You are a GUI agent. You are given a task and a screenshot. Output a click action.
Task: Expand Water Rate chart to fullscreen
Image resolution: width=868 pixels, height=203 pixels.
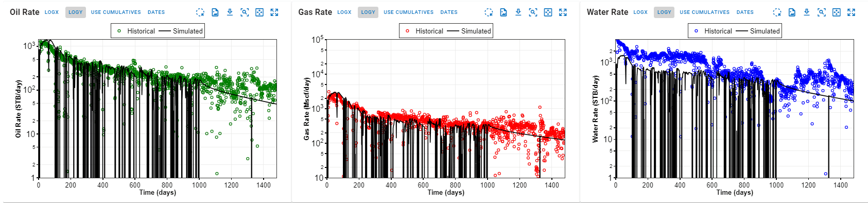[x=852, y=12]
